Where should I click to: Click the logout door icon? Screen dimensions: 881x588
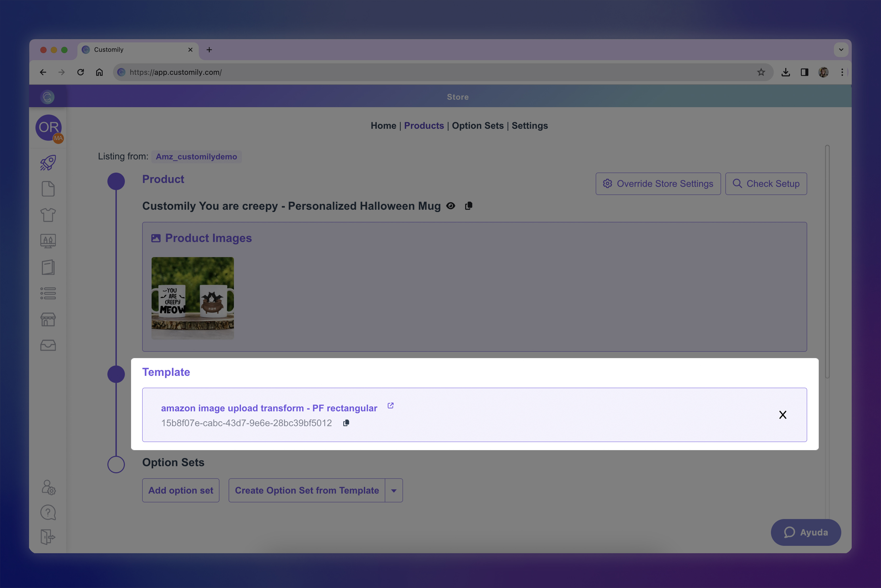click(x=48, y=537)
